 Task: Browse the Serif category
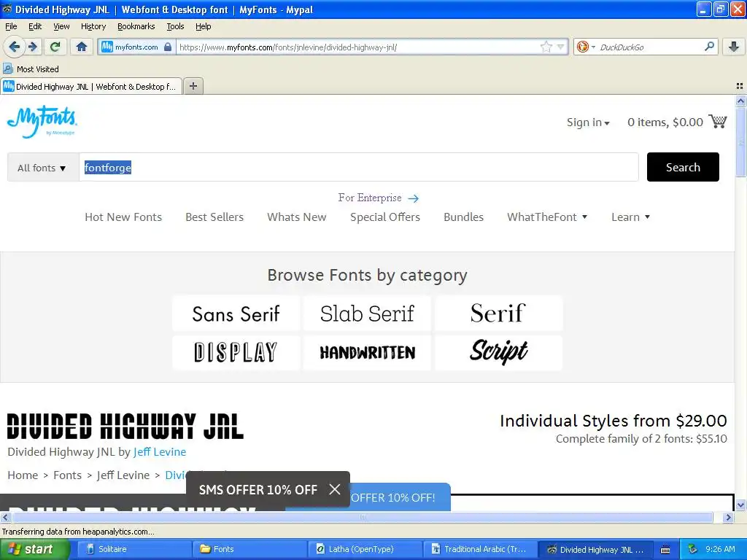click(x=498, y=314)
